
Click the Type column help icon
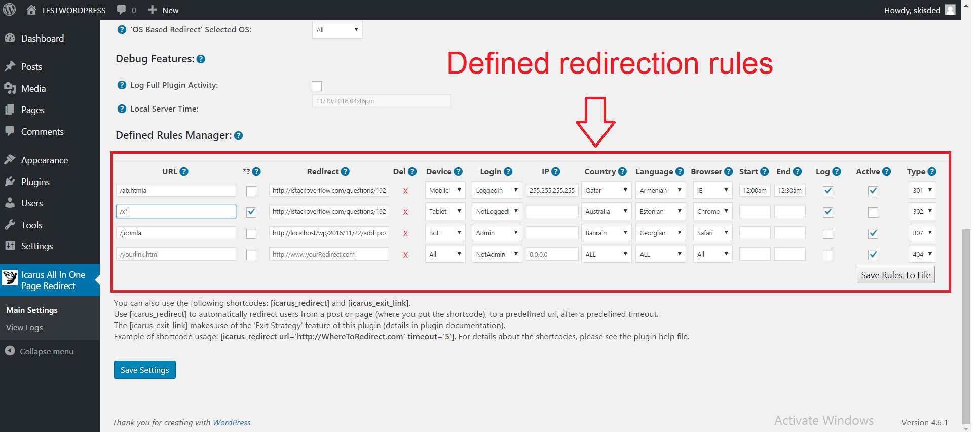coord(931,172)
